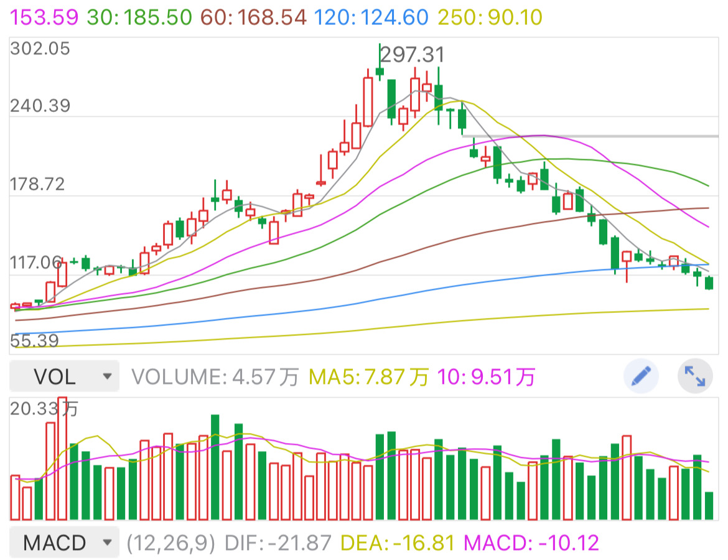Viewport: 728px width, 560px height.
Task: Tap the last green volume bar
Action: point(709,506)
